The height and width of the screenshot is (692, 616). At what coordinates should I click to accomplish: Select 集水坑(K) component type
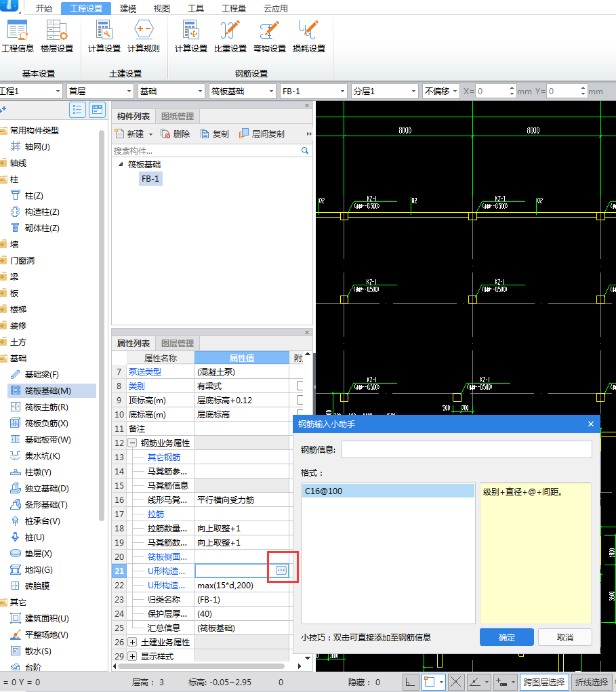click(x=35, y=456)
